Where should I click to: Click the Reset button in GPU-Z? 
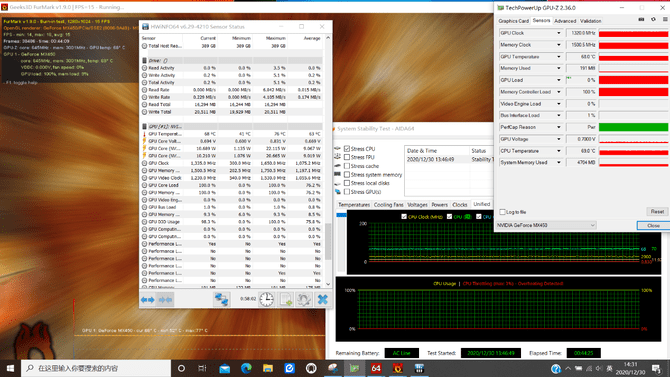coord(657,212)
